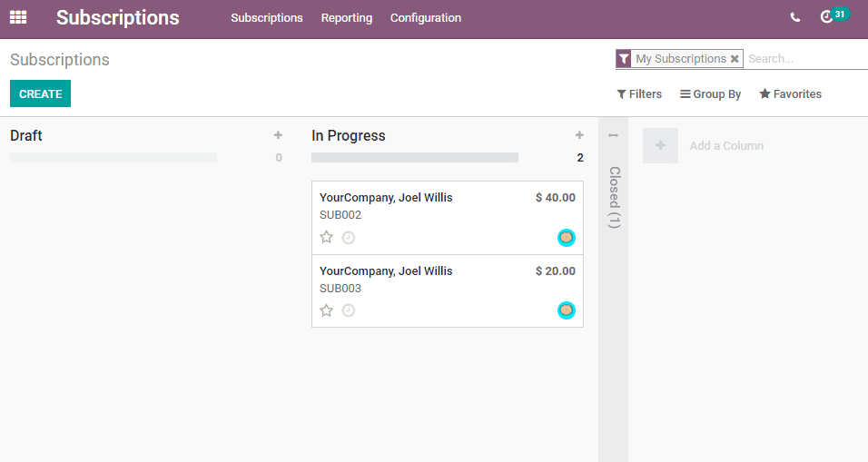The height and width of the screenshot is (462, 868).
Task: Click the Add a Column plus icon
Action: [660, 145]
